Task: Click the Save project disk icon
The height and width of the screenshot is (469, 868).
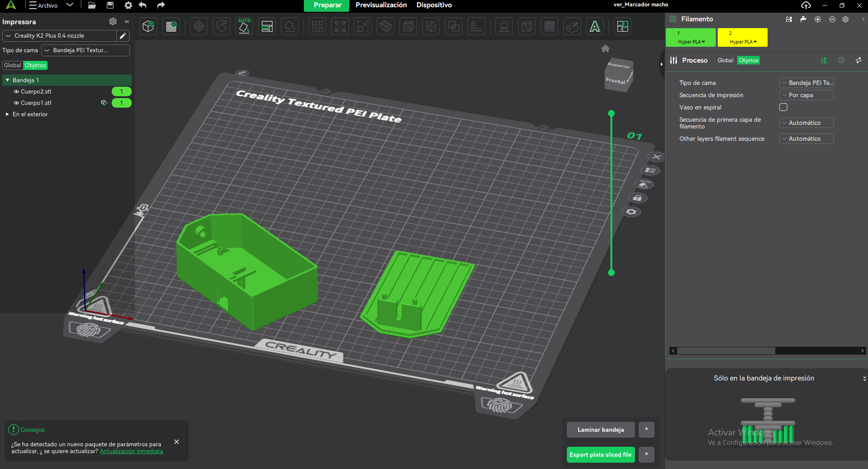Action: 110,5
